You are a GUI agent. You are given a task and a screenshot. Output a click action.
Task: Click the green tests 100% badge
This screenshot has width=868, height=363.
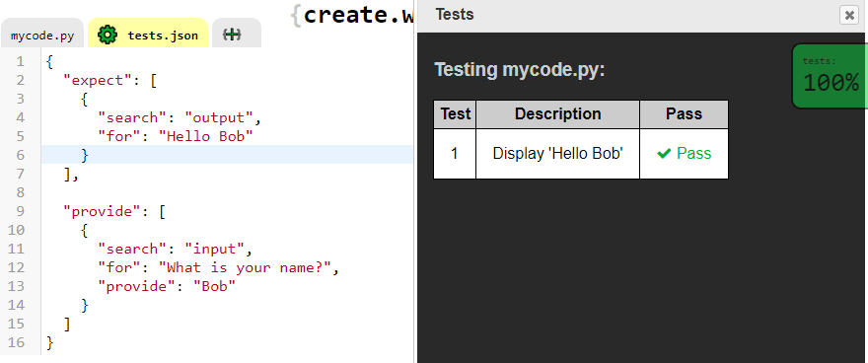pyautogui.click(x=830, y=76)
